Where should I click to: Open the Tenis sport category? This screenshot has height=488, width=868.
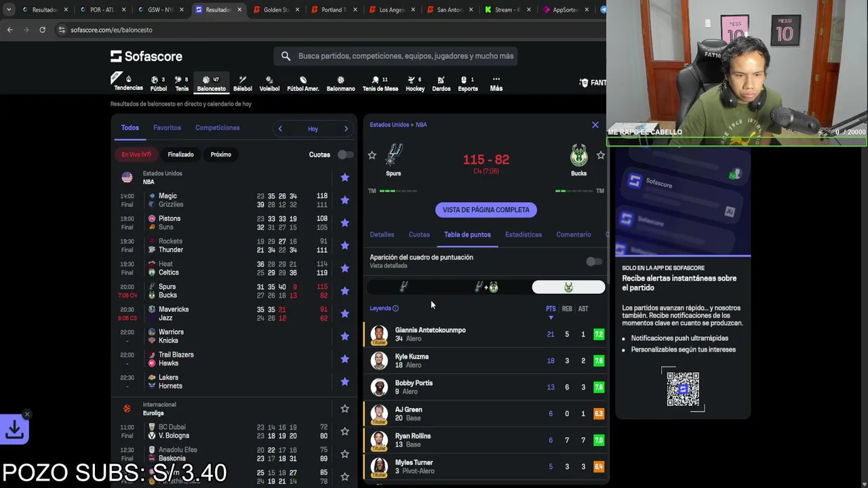(182, 83)
